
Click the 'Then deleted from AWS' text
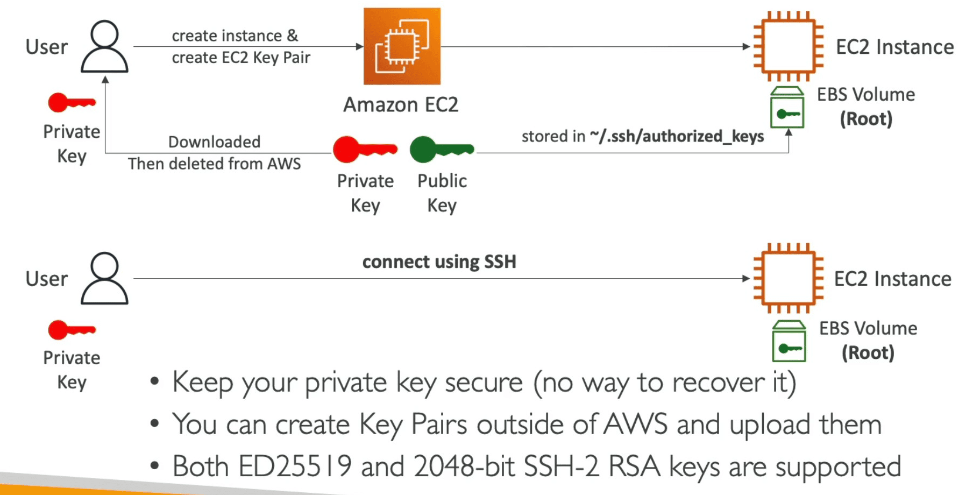click(x=214, y=164)
